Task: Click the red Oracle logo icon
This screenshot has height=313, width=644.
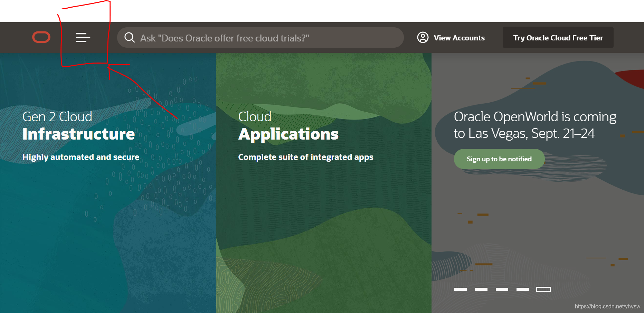Action: pyautogui.click(x=41, y=37)
